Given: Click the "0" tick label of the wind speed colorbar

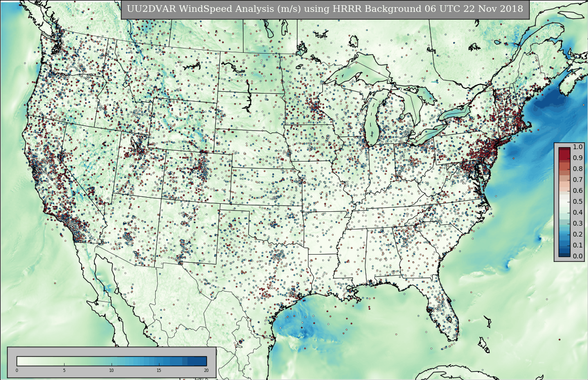Looking at the screenshot, I should click(x=17, y=370).
